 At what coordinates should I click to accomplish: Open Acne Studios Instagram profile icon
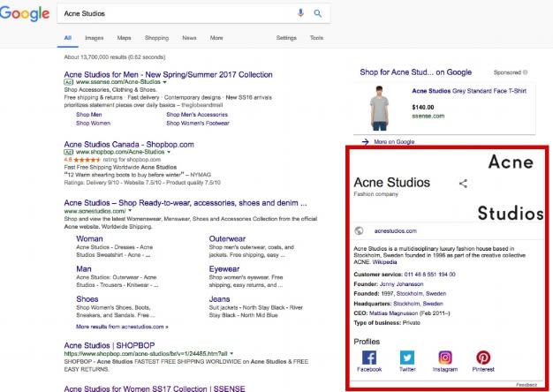[x=445, y=358]
